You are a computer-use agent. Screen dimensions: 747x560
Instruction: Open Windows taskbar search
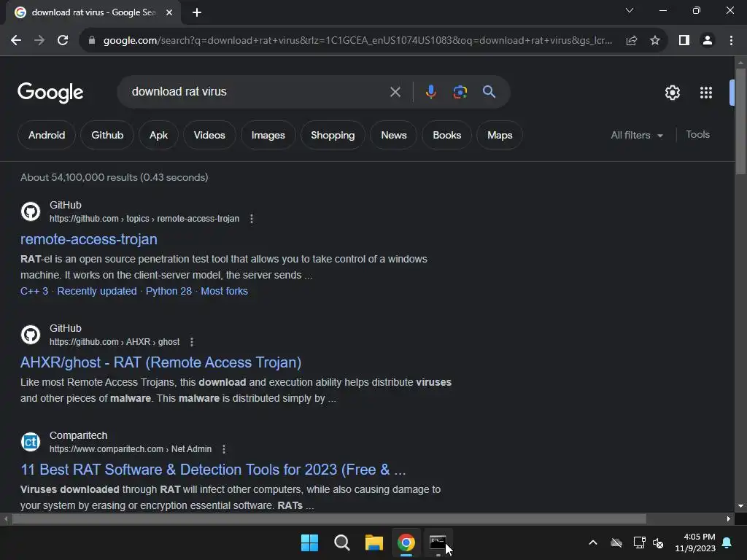[x=342, y=542]
